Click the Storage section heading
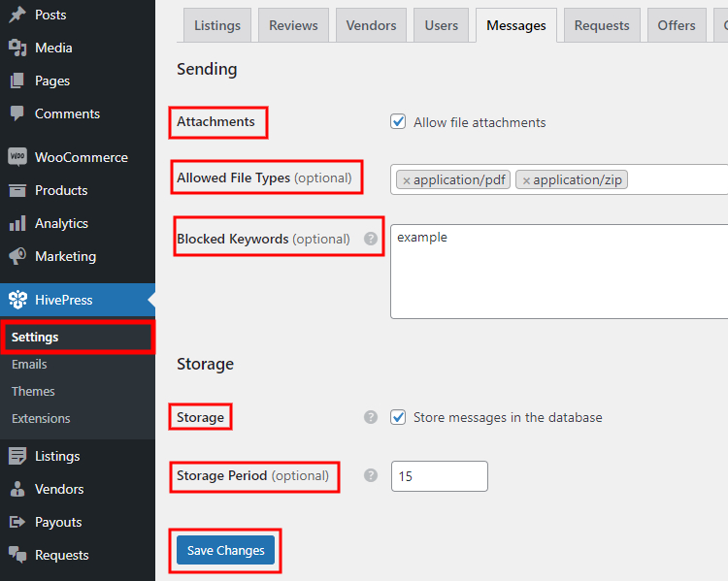The image size is (728, 581). tap(205, 365)
